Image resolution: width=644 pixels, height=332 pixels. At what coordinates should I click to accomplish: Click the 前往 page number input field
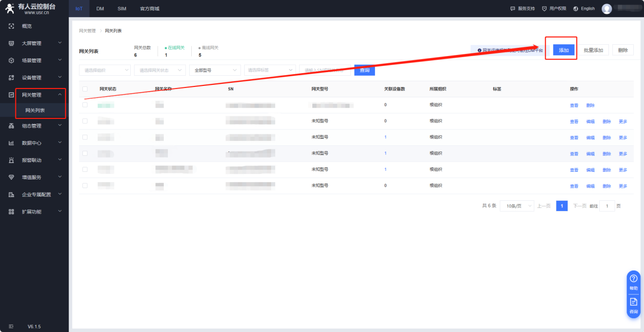(x=607, y=206)
